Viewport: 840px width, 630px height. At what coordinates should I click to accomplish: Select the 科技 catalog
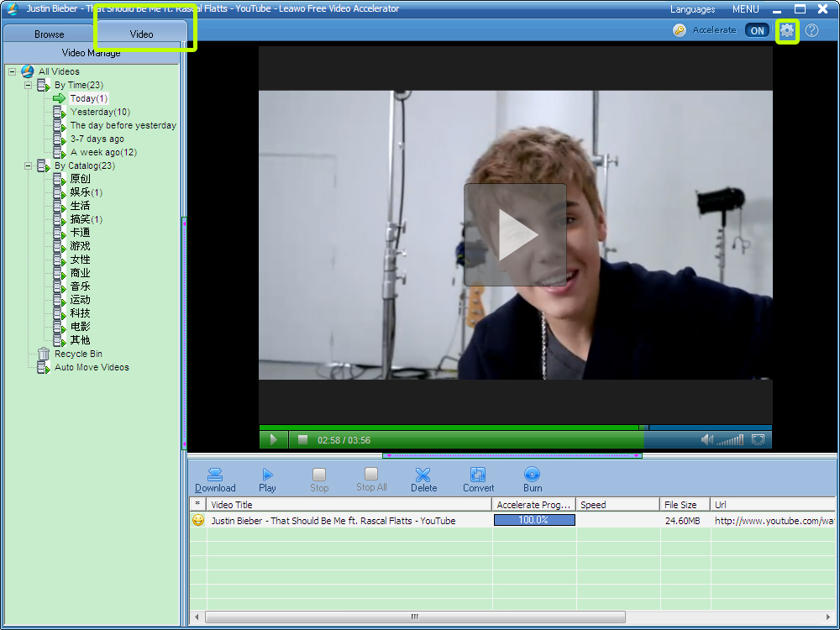pyautogui.click(x=81, y=313)
